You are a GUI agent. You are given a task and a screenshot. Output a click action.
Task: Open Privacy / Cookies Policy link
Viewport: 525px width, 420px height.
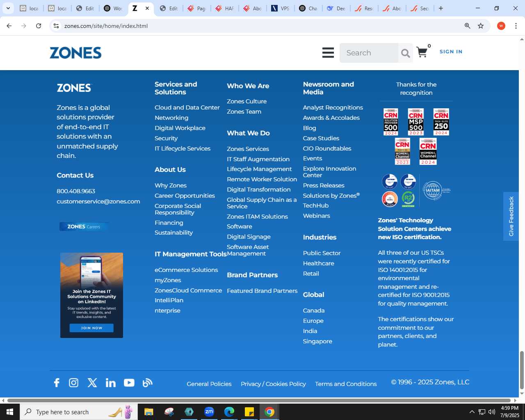point(273,384)
